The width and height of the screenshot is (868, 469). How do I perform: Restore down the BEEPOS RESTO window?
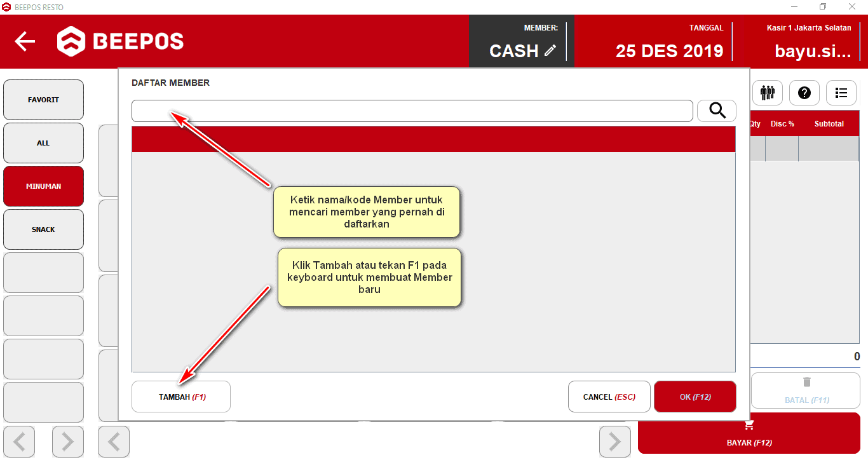[823, 7]
